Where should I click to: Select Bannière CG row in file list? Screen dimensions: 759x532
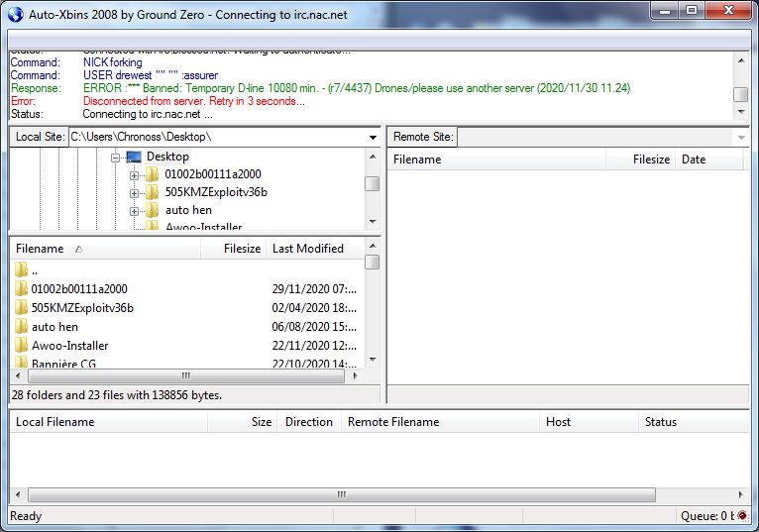(x=187, y=363)
